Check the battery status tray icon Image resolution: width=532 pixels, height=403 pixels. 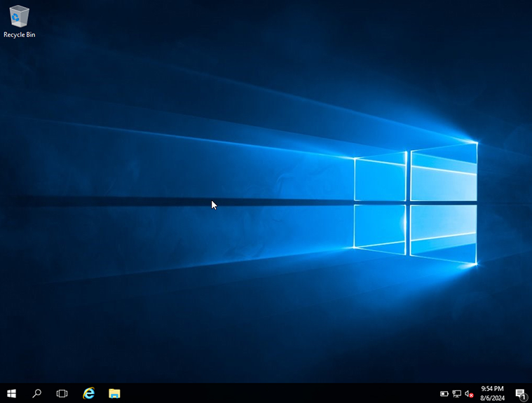(444, 394)
